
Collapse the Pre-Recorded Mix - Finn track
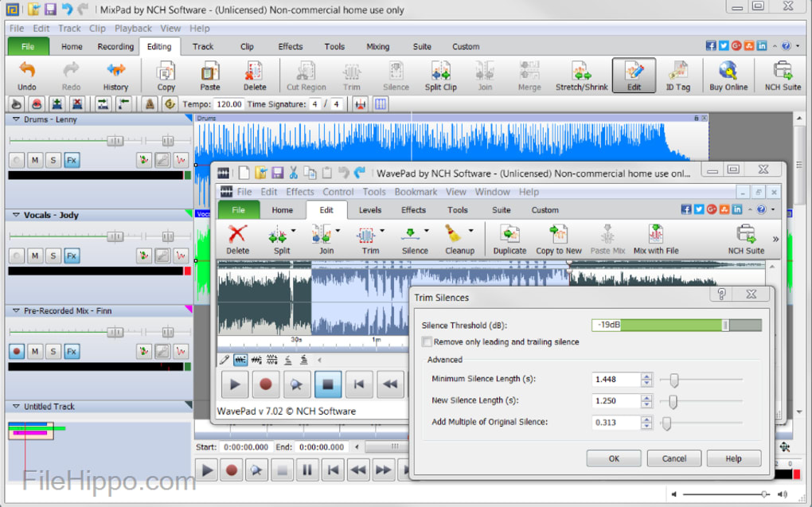[x=16, y=310]
